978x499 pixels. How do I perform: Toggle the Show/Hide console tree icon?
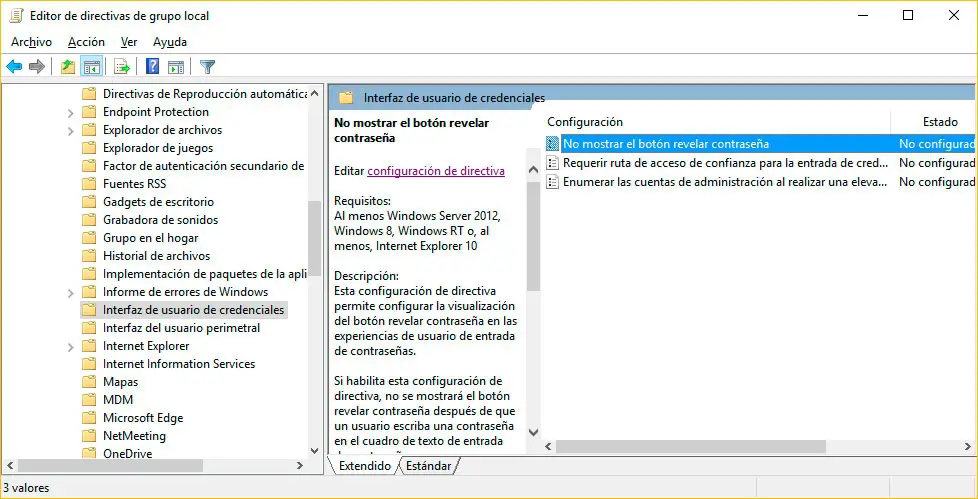[x=91, y=66]
